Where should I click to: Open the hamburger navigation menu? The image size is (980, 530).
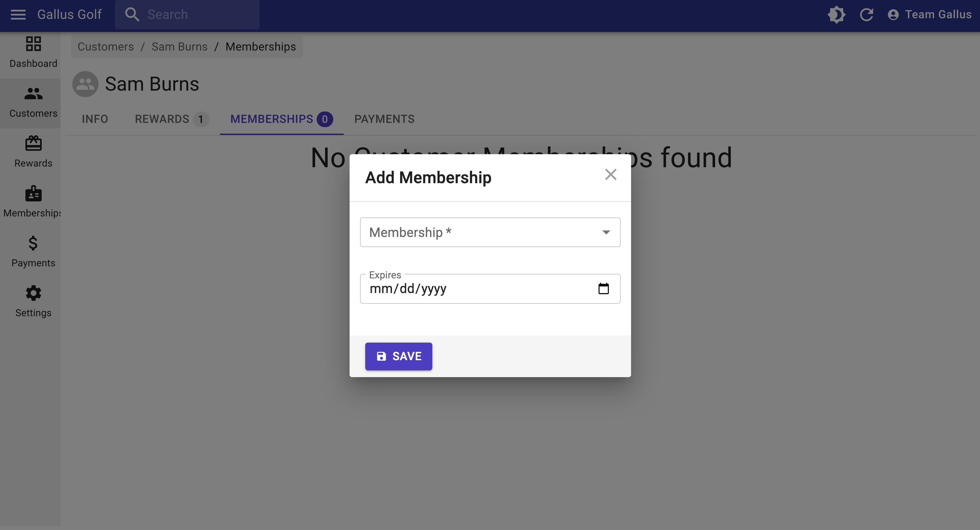(18, 14)
